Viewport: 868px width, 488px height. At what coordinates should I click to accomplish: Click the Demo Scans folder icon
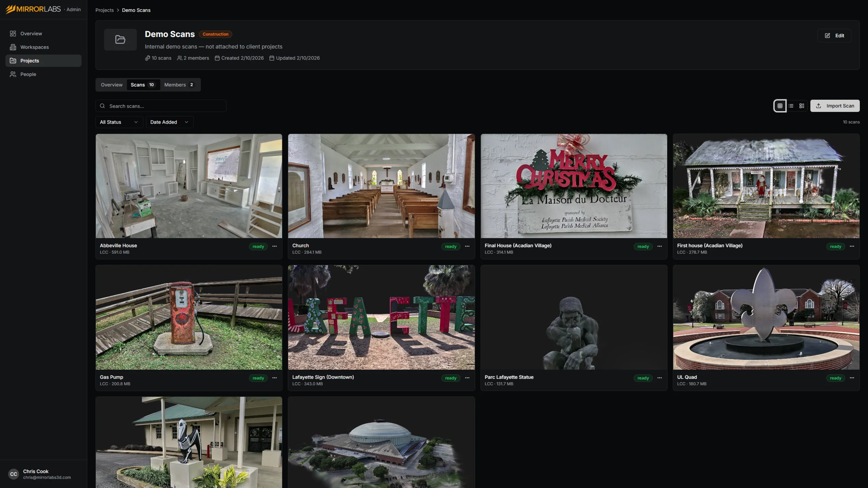tap(120, 40)
